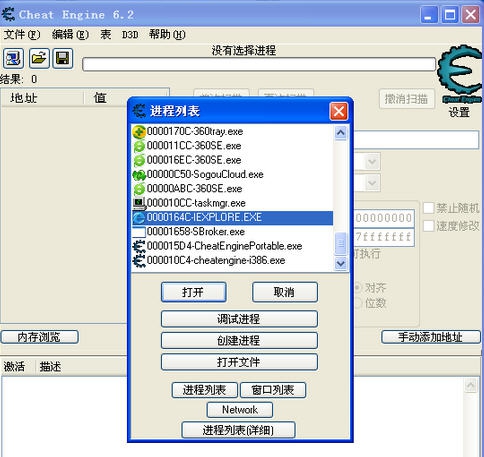This screenshot has height=457, width=484.
Task: Click the 地址 column header
Action: [x=42, y=98]
